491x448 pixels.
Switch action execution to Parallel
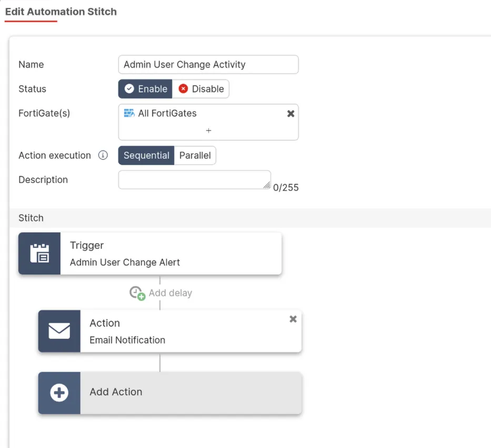click(195, 155)
